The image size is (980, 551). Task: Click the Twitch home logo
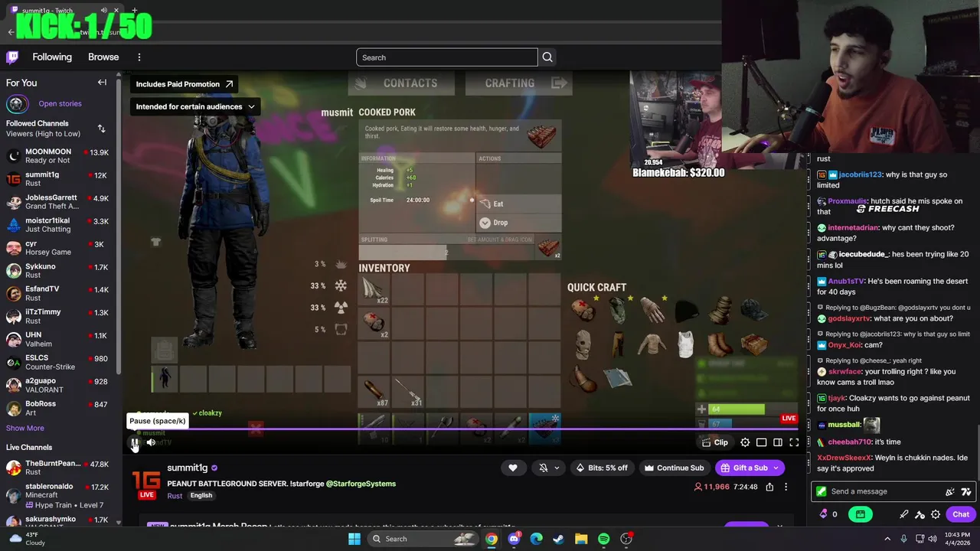point(12,57)
